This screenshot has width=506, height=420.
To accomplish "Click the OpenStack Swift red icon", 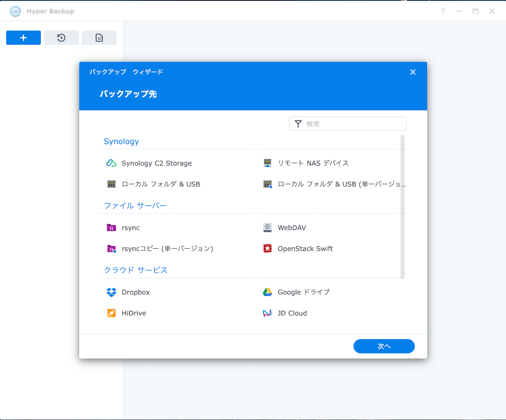I will pos(267,249).
